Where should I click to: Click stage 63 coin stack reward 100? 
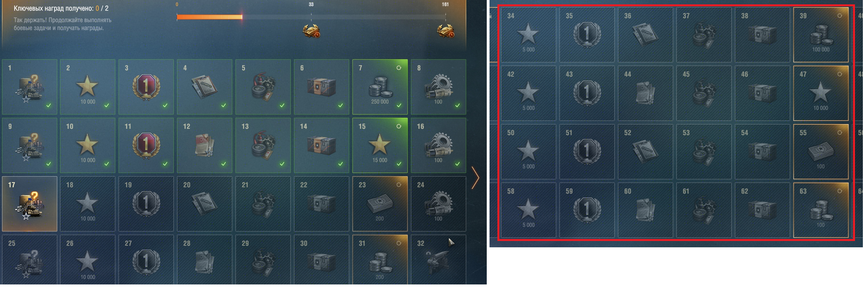(x=821, y=210)
